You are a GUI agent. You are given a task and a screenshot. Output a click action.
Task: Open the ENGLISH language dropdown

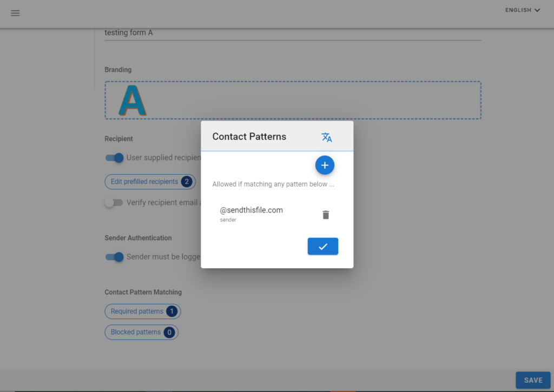tap(518, 10)
